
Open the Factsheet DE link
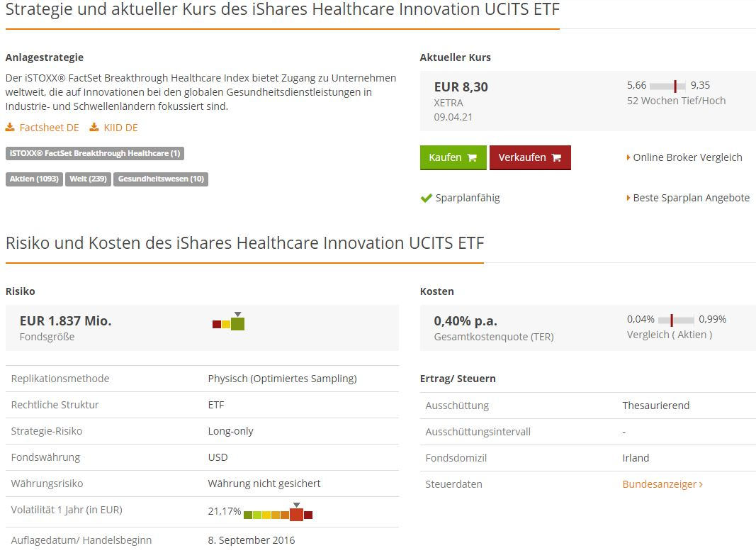click(x=49, y=128)
